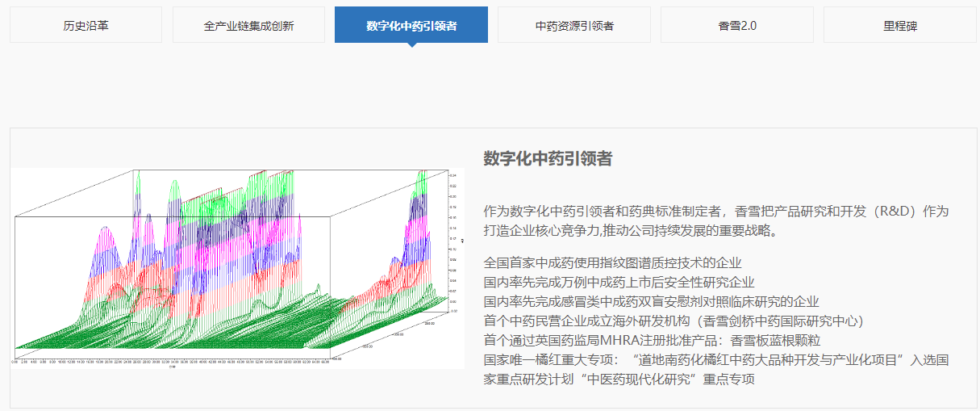Open the 历史沿革 tab
The height and width of the screenshot is (411, 980).
point(85,25)
